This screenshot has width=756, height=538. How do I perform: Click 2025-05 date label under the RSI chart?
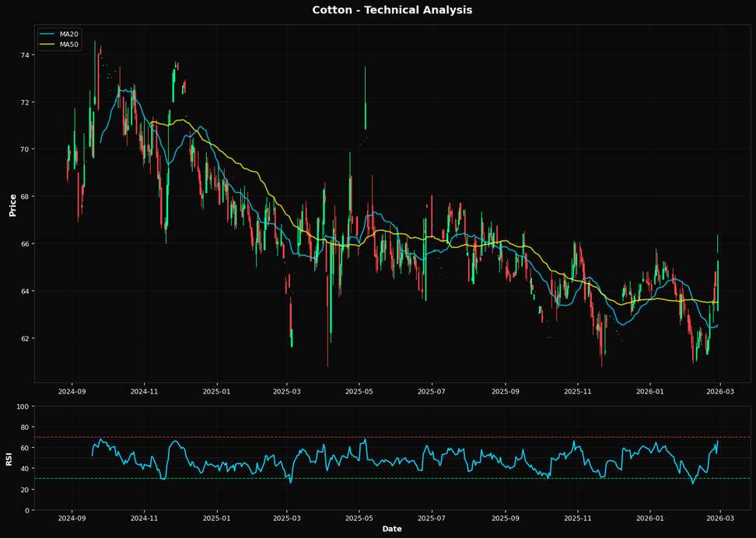pos(359,519)
